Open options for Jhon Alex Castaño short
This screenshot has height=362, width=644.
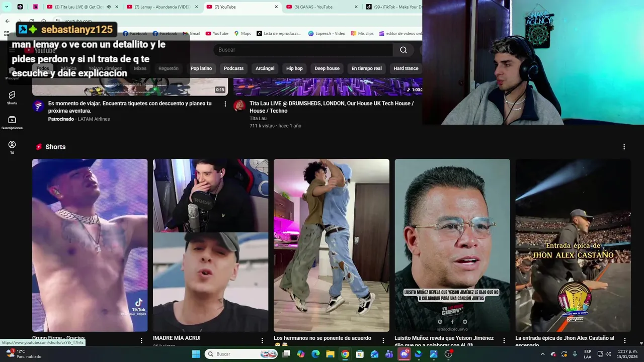pyautogui.click(x=624, y=340)
